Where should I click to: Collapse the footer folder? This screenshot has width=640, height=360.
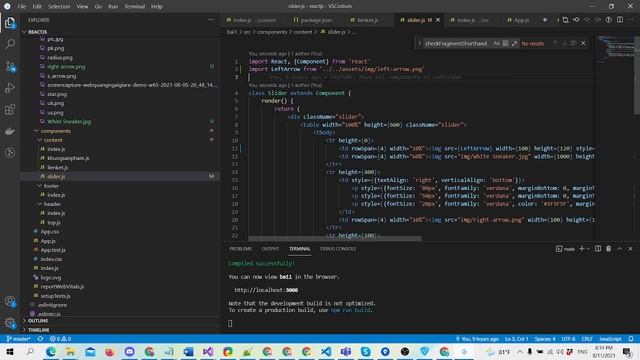[51, 186]
